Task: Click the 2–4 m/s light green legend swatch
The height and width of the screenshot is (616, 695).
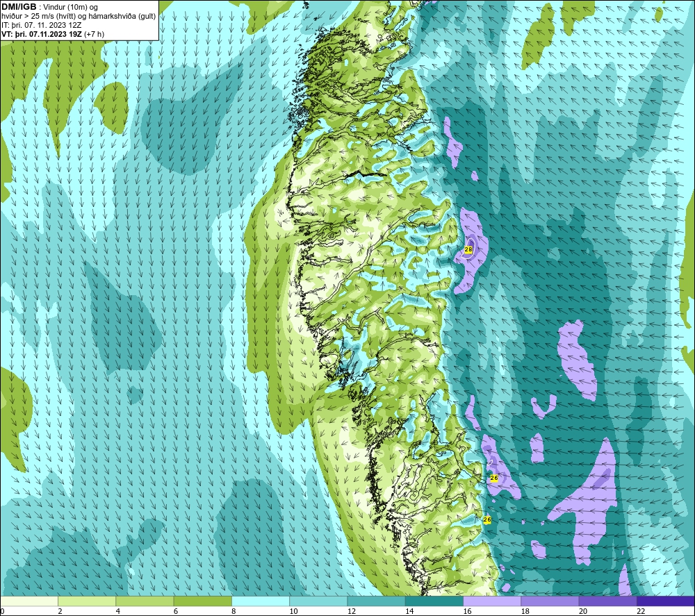Action: [87, 601]
